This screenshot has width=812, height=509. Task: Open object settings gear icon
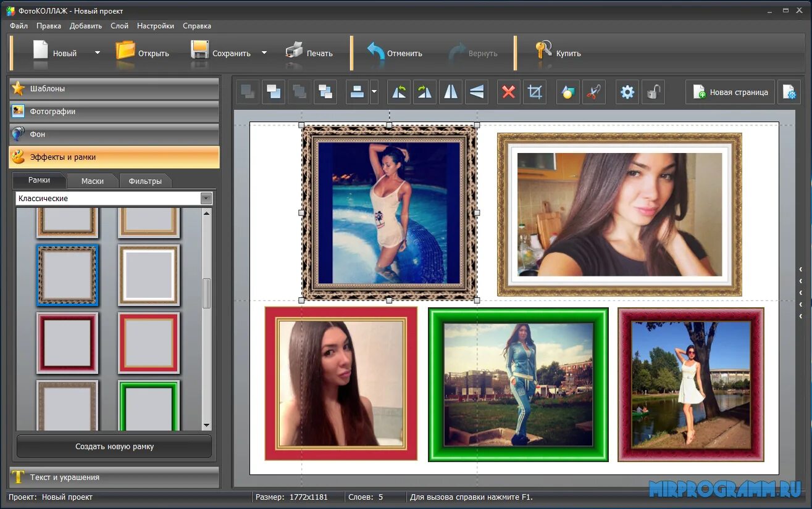627,93
